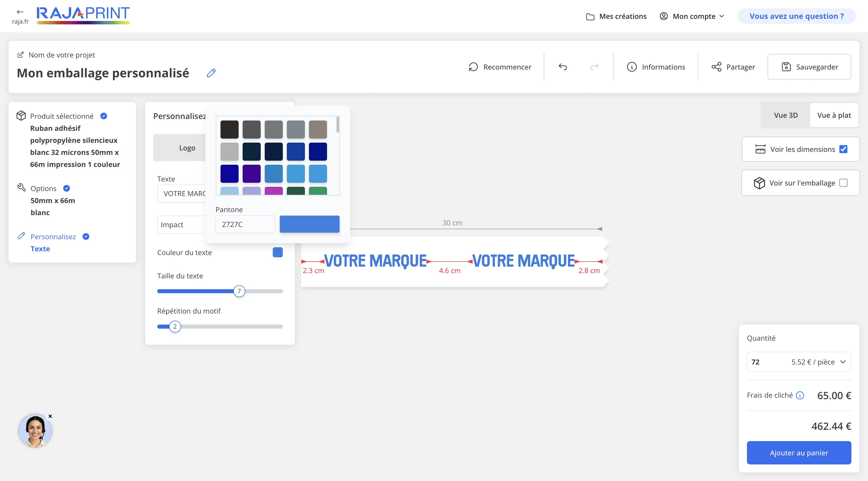The image size is (868, 481).
Task: Click the pencil icon beside project title
Action: [211, 73]
